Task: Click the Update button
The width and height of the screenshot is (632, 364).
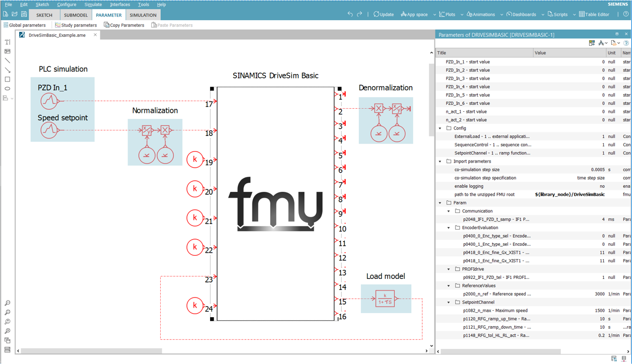Action: (384, 15)
